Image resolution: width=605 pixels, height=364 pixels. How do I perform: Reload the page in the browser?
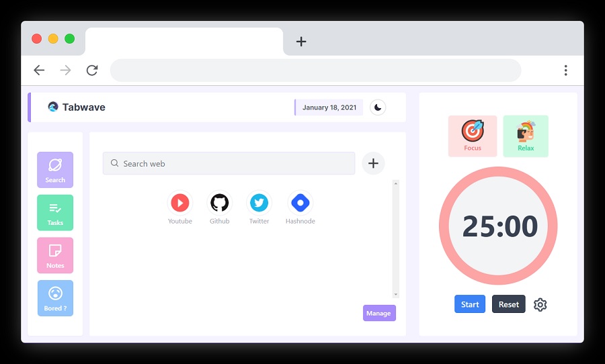pos(92,70)
